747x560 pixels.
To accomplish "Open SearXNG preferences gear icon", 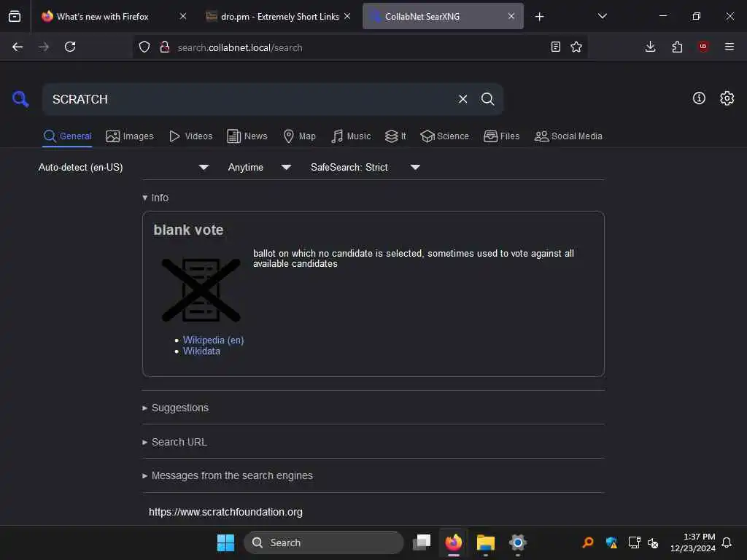I will pos(727,98).
